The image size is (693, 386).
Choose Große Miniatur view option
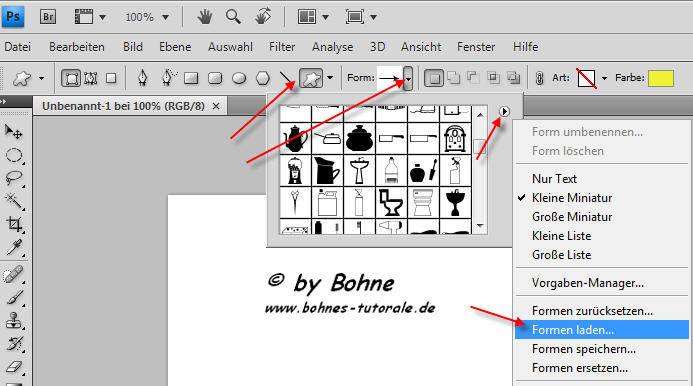(x=572, y=217)
